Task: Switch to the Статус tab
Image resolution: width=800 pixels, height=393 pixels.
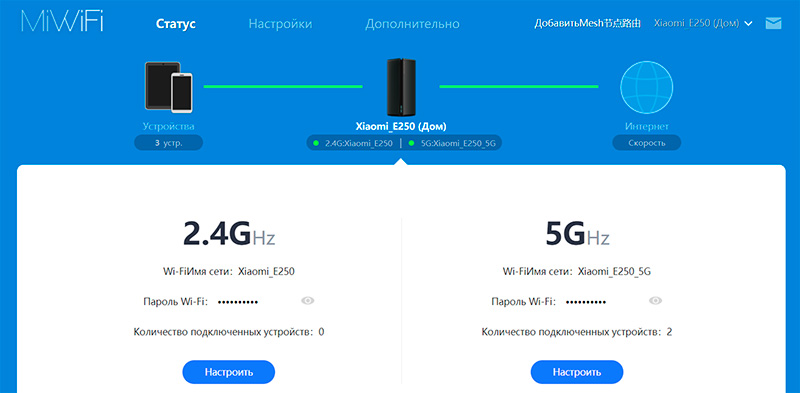Action: [176, 24]
